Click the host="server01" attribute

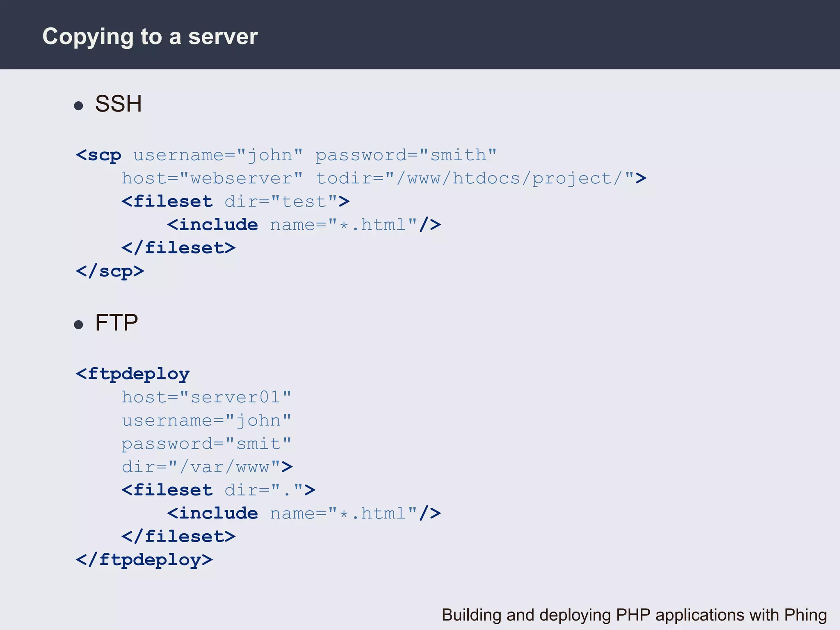click(206, 397)
